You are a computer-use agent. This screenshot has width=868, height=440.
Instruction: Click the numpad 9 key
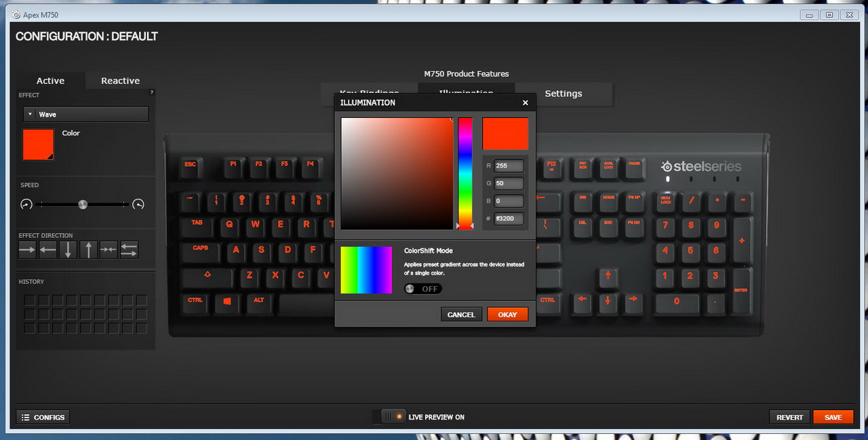[716, 226]
